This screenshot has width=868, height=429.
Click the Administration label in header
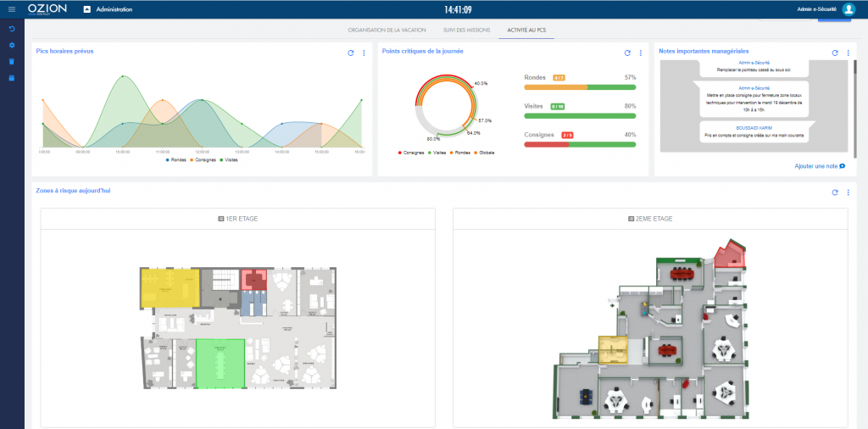pos(114,9)
